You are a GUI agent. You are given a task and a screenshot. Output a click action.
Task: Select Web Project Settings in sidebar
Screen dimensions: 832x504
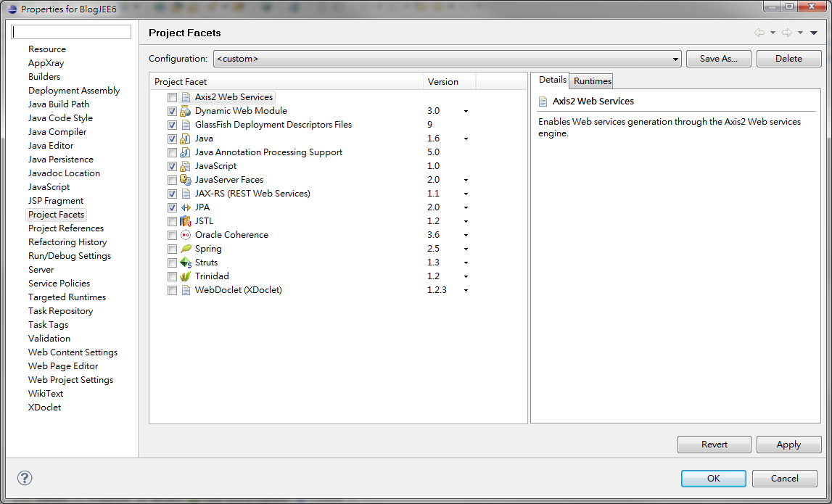pos(70,380)
